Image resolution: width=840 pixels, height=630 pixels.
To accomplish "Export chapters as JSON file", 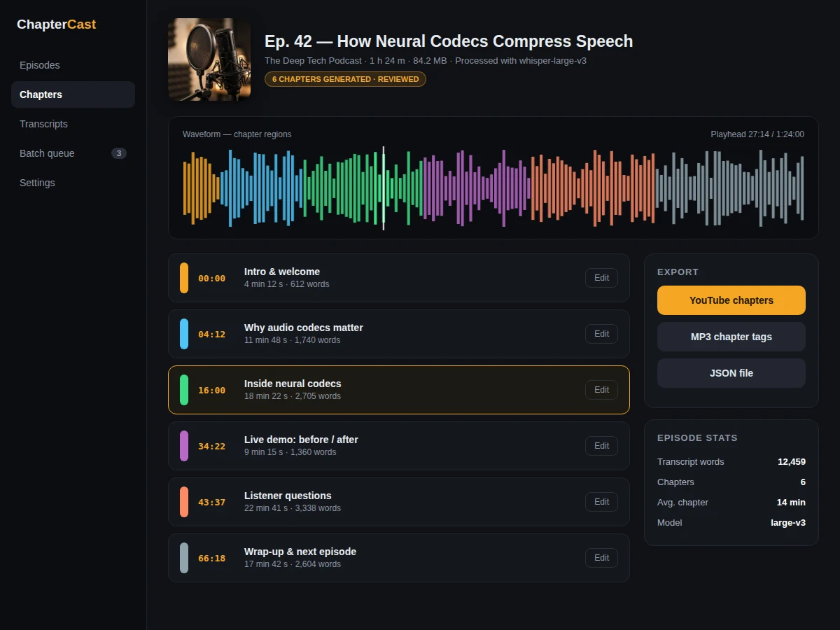I will pyautogui.click(x=731, y=373).
